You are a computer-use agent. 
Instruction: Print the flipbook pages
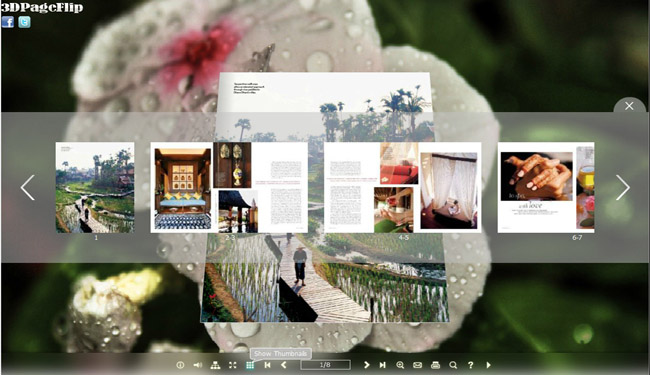pyautogui.click(x=435, y=365)
